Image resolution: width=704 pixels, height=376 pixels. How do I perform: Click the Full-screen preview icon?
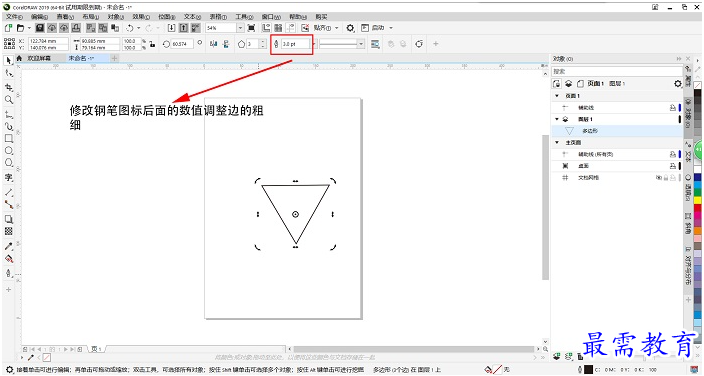[251, 28]
